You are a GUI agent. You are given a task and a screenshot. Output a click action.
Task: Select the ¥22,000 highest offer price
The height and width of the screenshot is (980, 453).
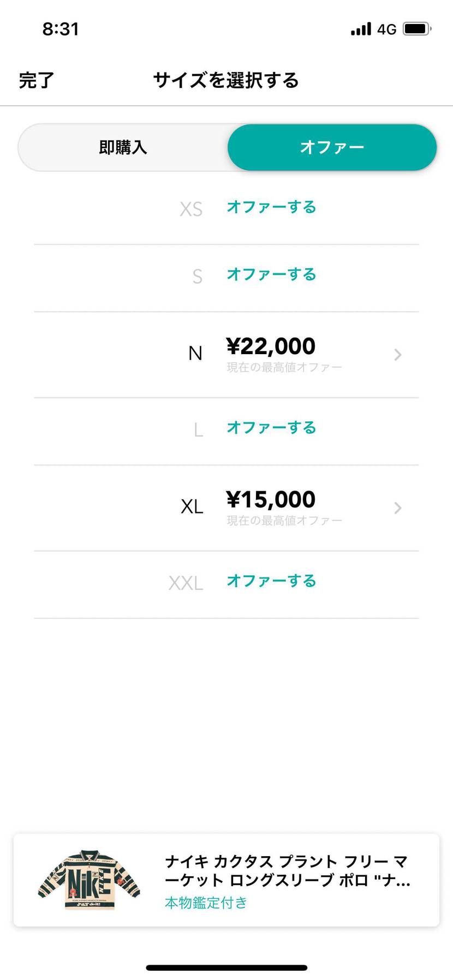pyautogui.click(x=271, y=346)
